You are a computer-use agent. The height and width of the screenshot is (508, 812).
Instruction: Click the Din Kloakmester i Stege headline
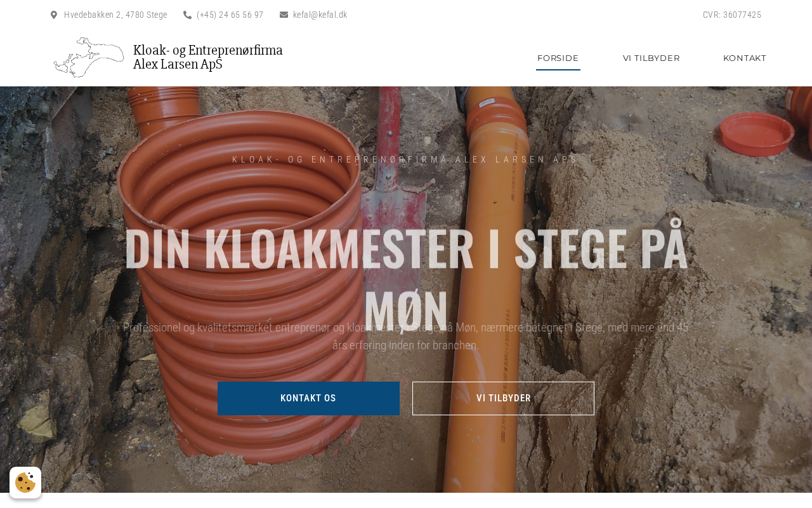point(406,274)
